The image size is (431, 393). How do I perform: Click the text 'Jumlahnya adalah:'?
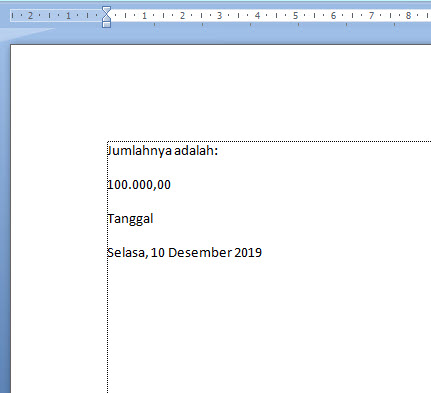(x=163, y=151)
